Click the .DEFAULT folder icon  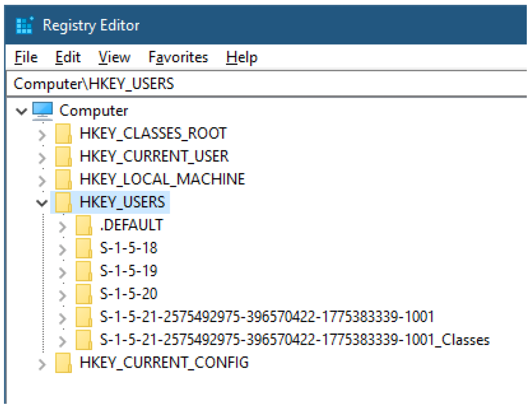pyautogui.click(x=84, y=225)
